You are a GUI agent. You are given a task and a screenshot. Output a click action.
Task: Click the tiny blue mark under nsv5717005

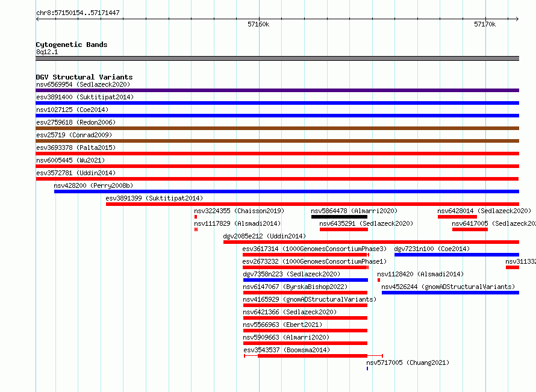[x=367, y=369]
